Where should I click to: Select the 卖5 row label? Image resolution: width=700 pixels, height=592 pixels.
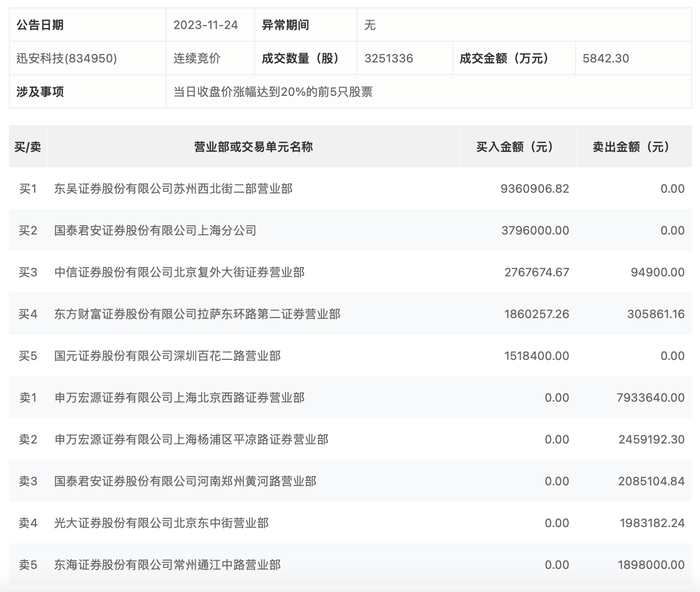point(28,565)
